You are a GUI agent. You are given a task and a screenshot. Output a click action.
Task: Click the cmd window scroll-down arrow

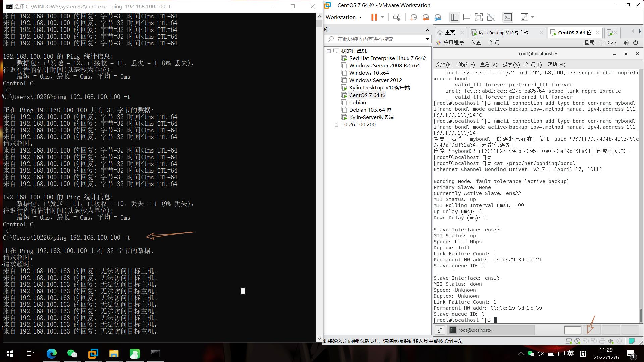[319, 339]
